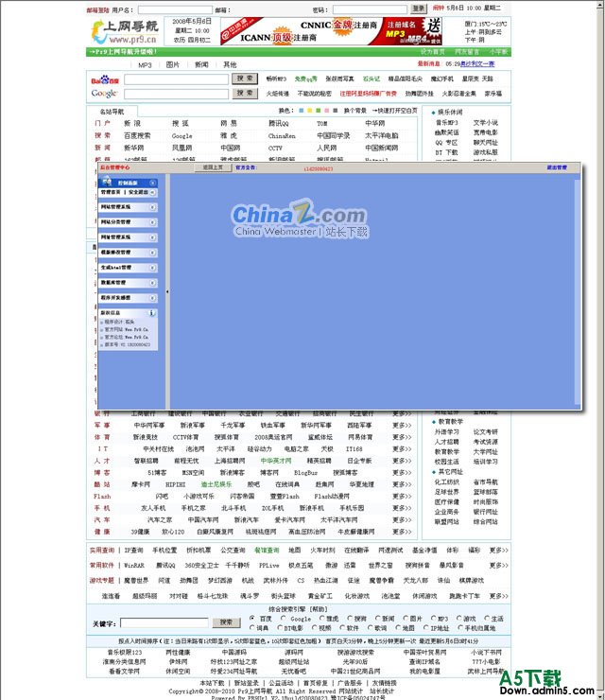
Task: Click the 上网导航 pr9.cn site logo
Action: [x=125, y=32]
